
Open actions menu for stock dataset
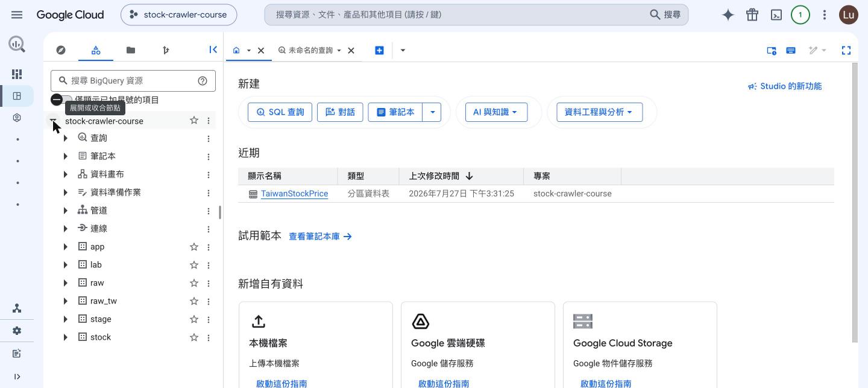coord(209,337)
